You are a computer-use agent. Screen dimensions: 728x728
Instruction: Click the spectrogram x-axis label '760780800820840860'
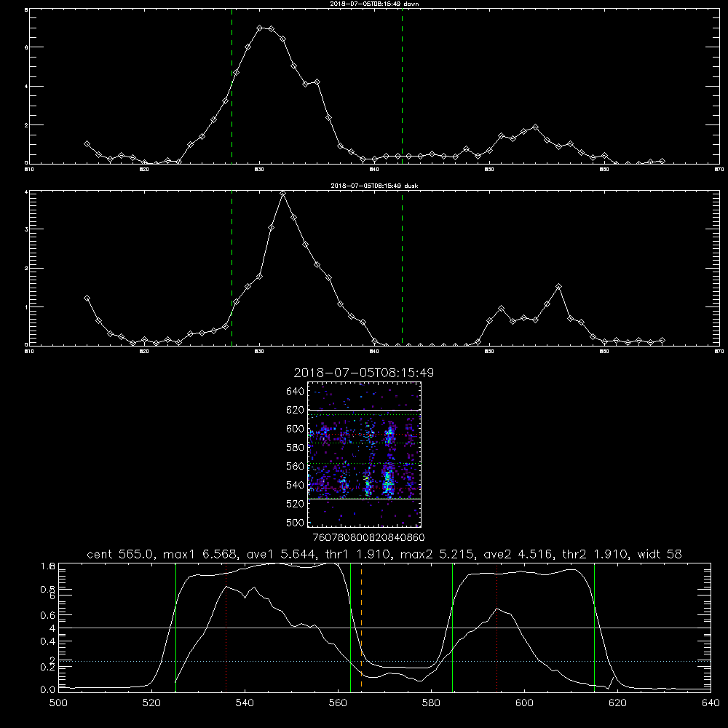click(369, 537)
